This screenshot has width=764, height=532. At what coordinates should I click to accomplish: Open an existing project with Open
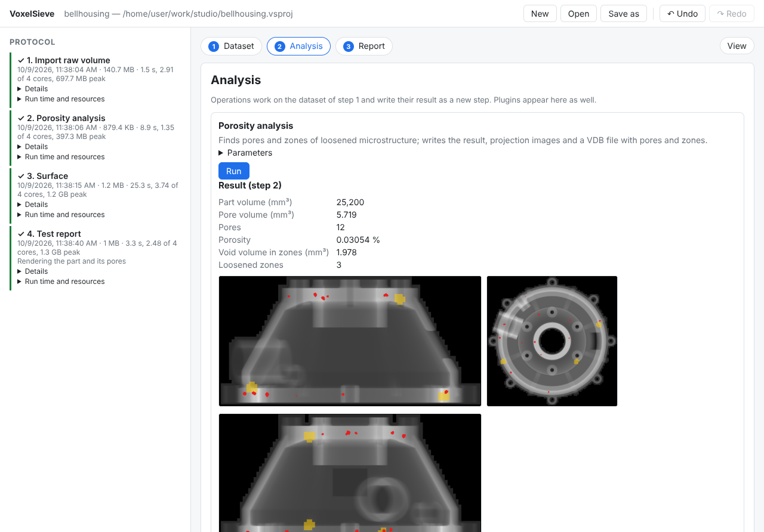pyautogui.click(x=578, y=14)
